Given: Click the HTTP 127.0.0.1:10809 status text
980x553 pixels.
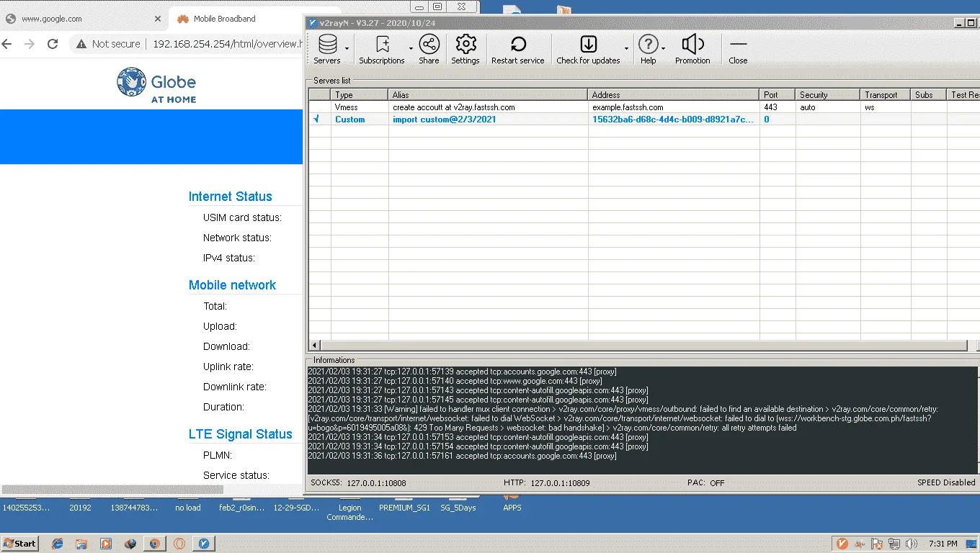Looking at the screenshot, I should [547, 482].
